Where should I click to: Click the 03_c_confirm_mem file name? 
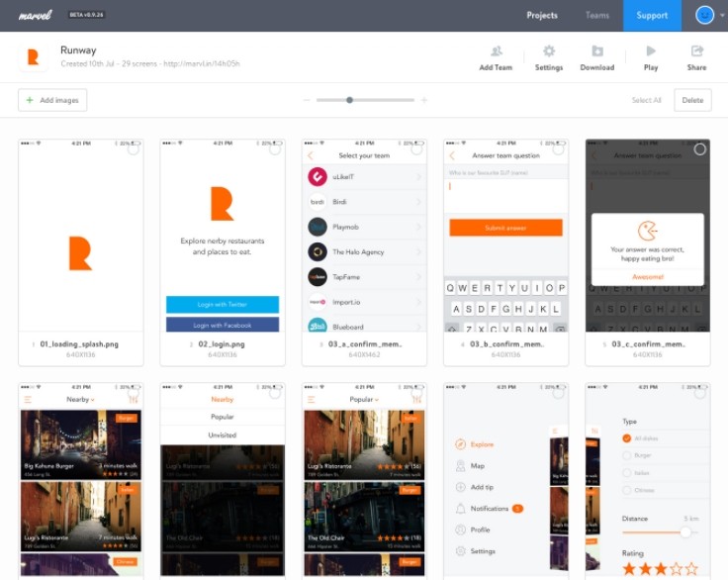649,344
